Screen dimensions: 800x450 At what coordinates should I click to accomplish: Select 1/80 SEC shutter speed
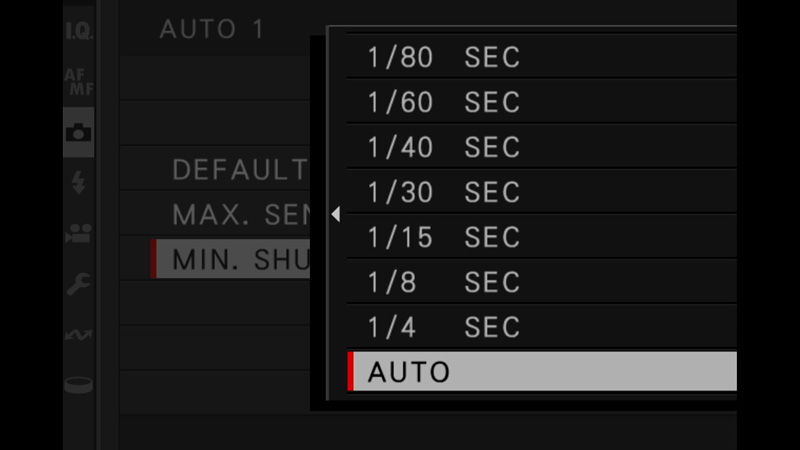542,57
